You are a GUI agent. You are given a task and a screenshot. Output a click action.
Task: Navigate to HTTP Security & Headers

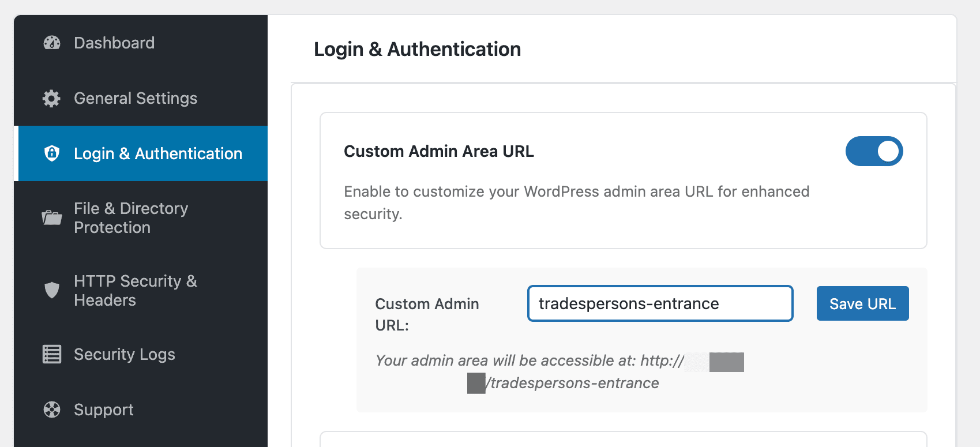point(141,290)
